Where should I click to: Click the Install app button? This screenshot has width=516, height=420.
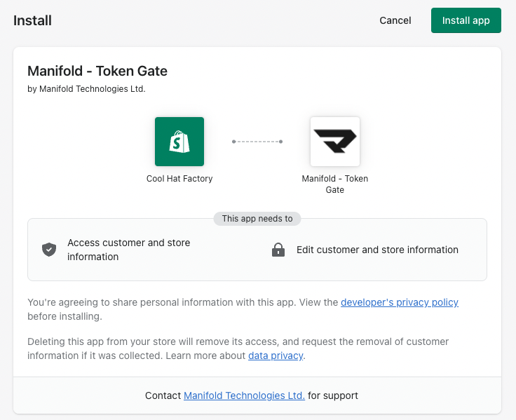coord(466,20)
